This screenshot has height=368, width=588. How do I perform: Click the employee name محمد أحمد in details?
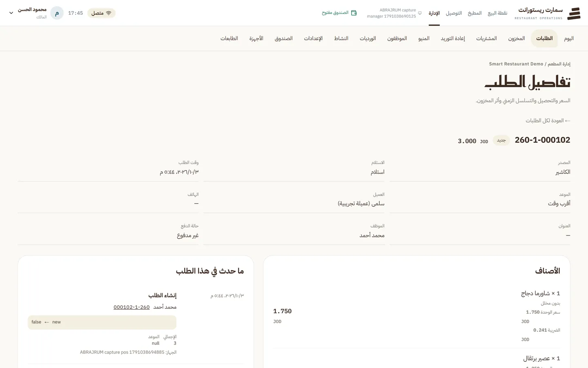tap(372, 236)
